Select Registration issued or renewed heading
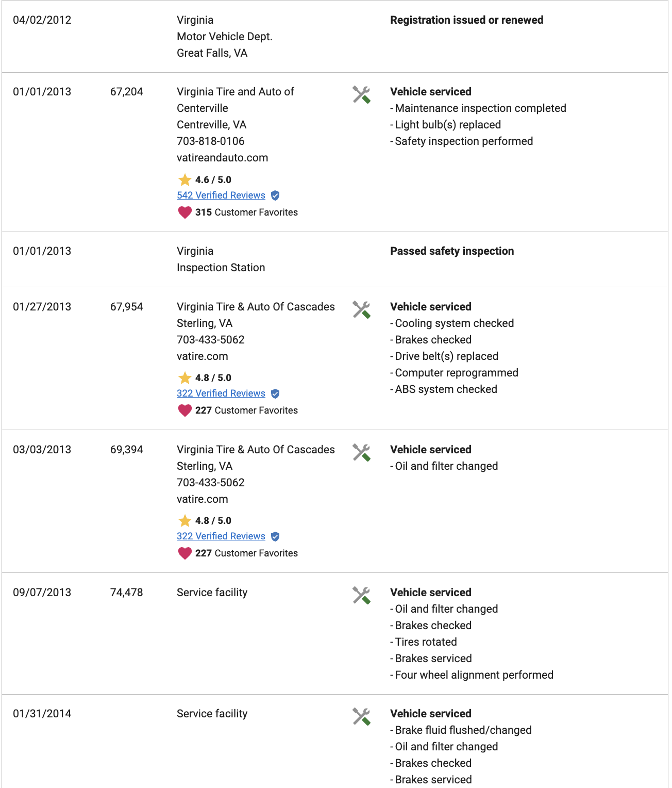Screen dimensions: 672x788 467,20
